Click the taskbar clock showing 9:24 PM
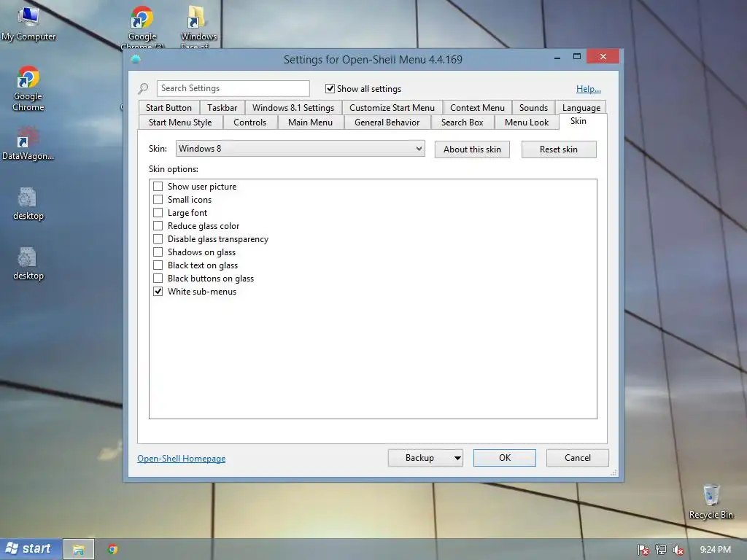This screenshot has width=747, height=560. click(x=716, y=550)
